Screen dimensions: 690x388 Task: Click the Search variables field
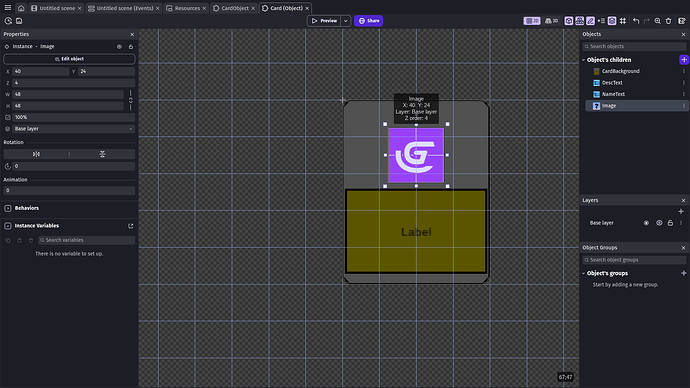tap(86, 240)
